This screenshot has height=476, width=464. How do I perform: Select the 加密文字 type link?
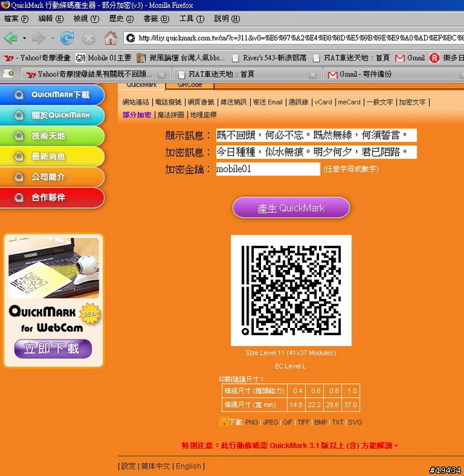[413, 102]
